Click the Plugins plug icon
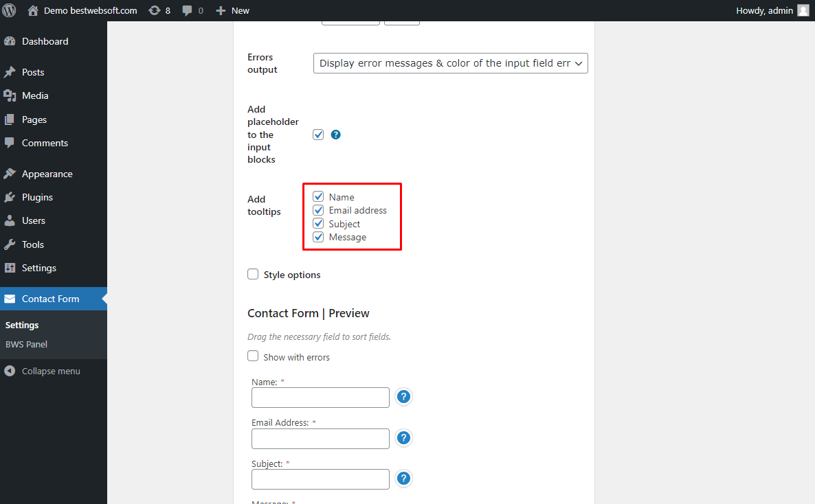Image resolution: width=815 pixels, height=504 pixels. tap(10, 197)
